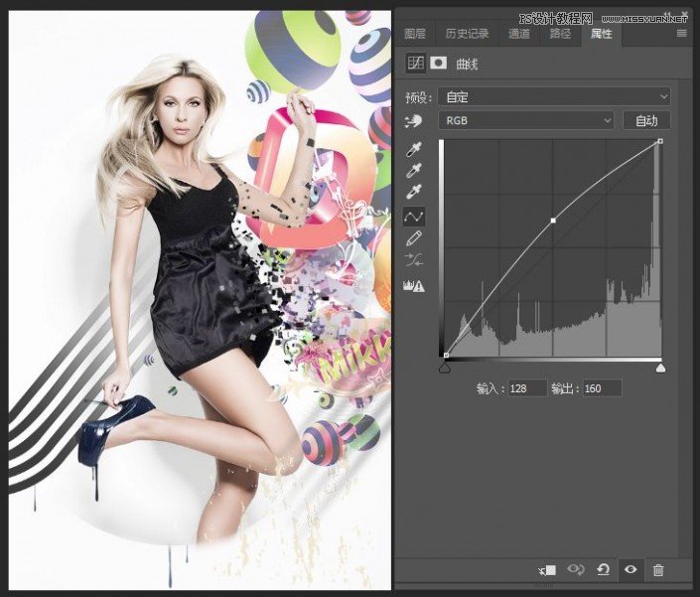Click the histogram recalculate warning icon
This screenshot has height=597, width=700.
pyautogui.click(x=415, y=286)
